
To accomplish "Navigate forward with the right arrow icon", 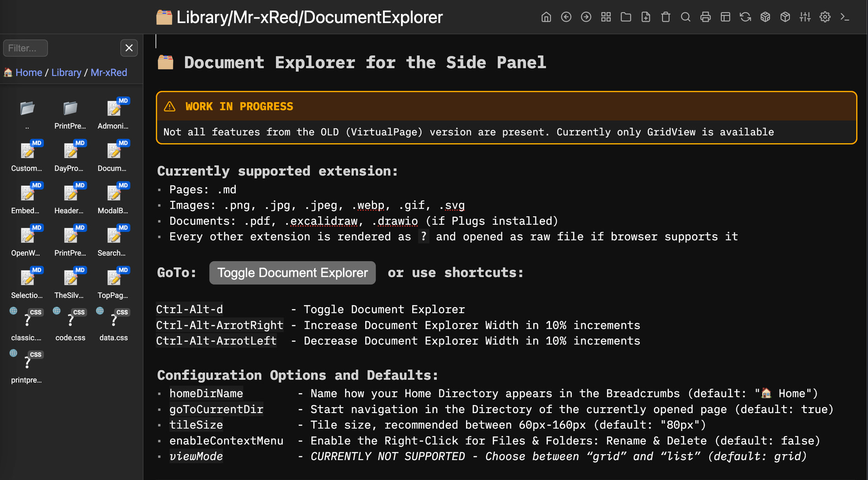I will coord(586,17).
